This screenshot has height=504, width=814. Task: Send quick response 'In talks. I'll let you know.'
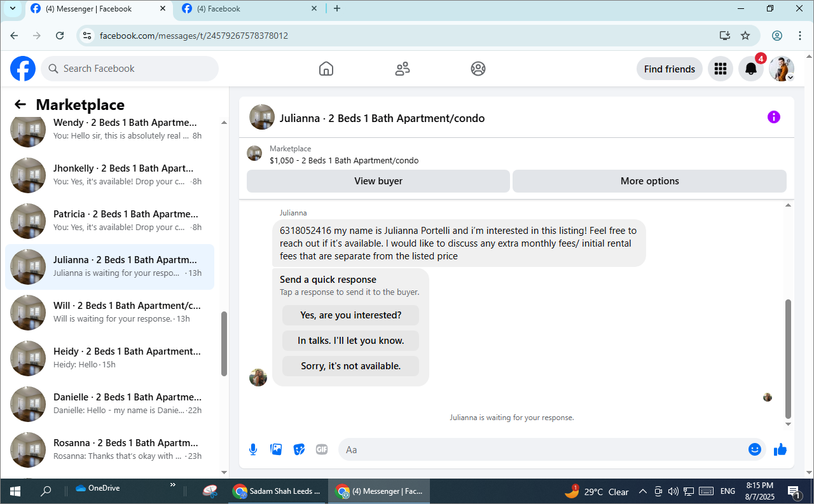point(351,341)
